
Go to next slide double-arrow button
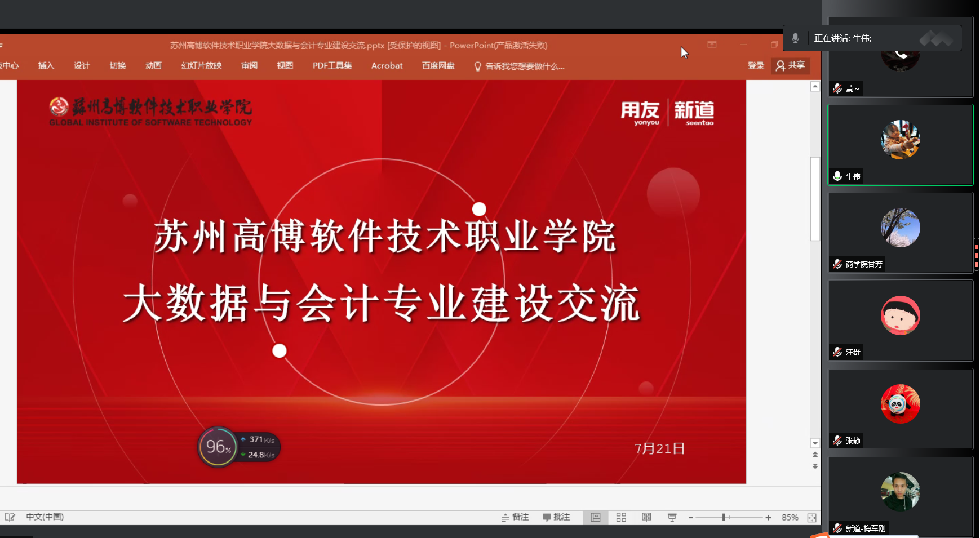[x=815, y=466]
